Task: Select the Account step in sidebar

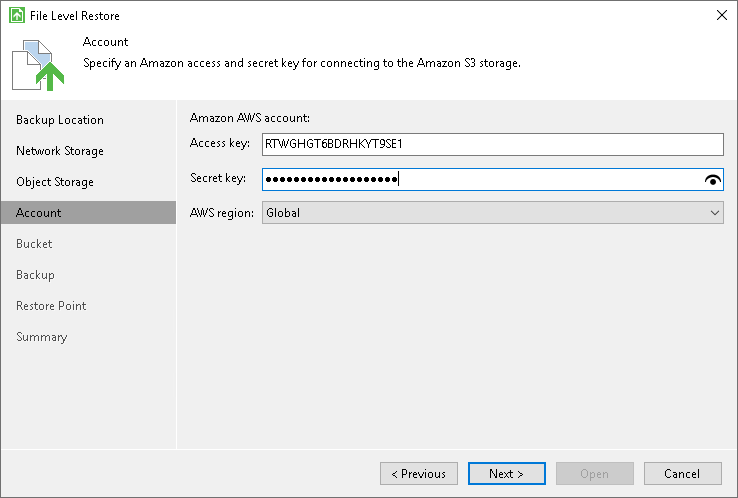Action: click(x=88, y=213)
